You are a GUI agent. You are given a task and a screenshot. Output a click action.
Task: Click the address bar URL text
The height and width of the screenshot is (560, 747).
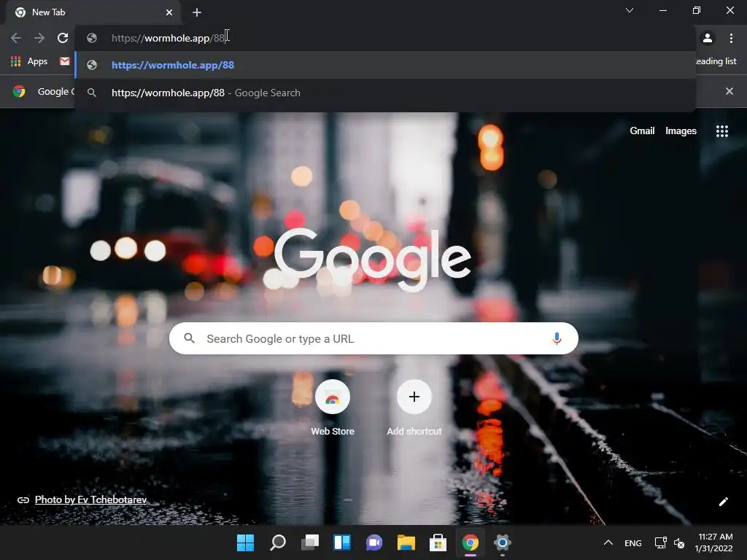click(169, 38)
